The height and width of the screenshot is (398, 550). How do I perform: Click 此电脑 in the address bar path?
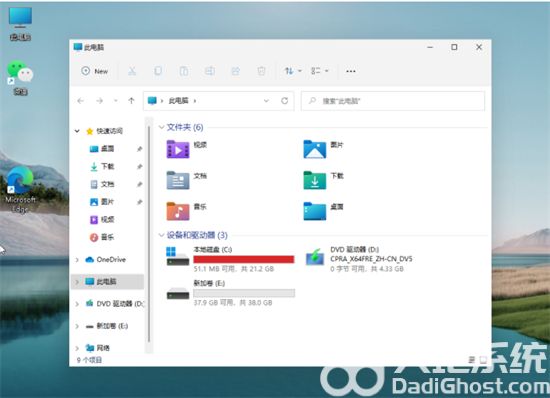179,101
